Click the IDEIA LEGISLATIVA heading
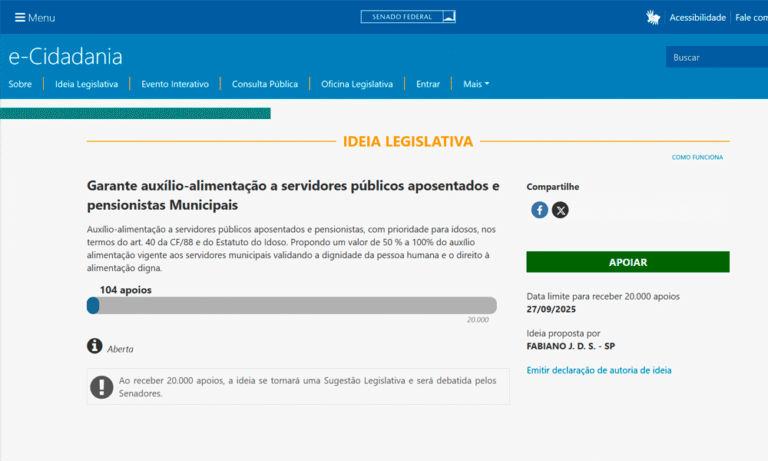This screenshot has height=461, width=768. pos(408,142)
